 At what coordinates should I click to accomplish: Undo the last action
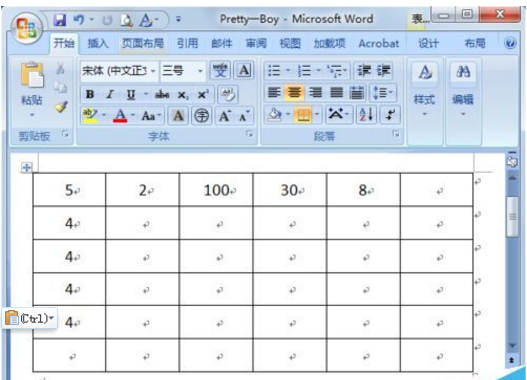[79, 20]
